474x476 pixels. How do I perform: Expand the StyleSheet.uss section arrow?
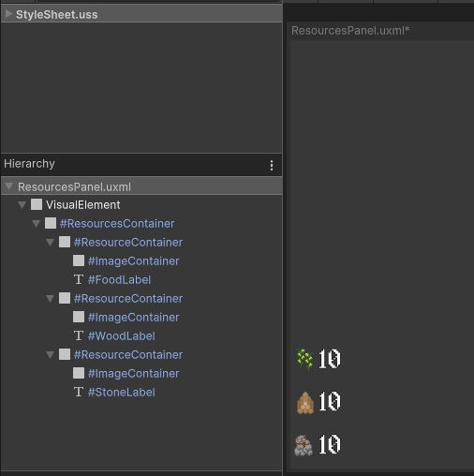tap(8, 14)
